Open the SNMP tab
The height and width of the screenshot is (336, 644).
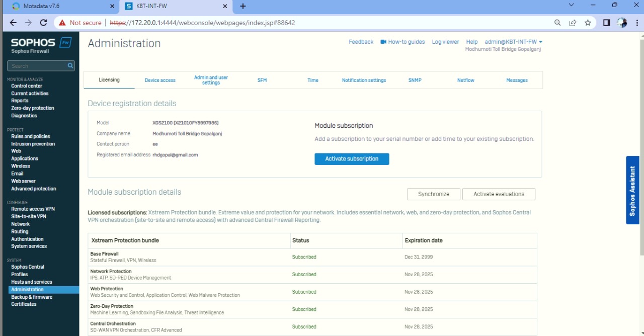415,80
